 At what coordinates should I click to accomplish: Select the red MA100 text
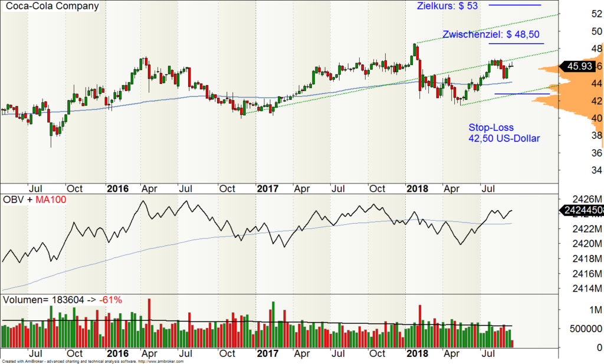click(51, 199)
